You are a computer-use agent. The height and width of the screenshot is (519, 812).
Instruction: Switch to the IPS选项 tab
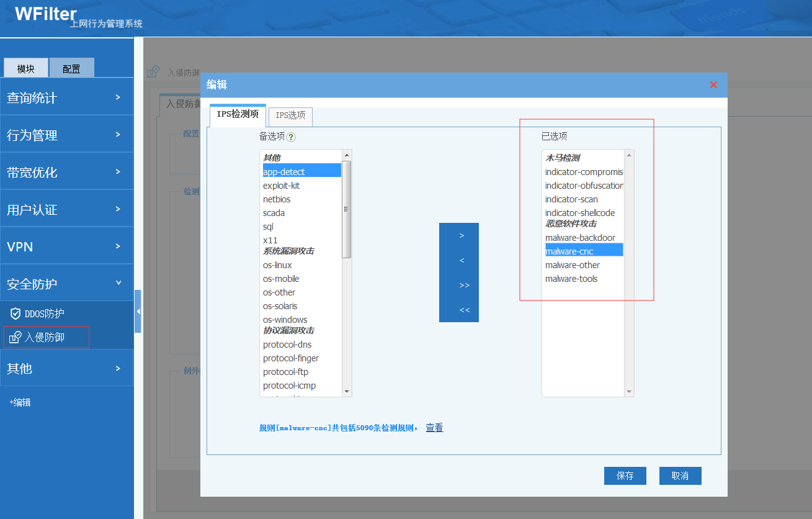pyautogui.click(x=290, y=115)
